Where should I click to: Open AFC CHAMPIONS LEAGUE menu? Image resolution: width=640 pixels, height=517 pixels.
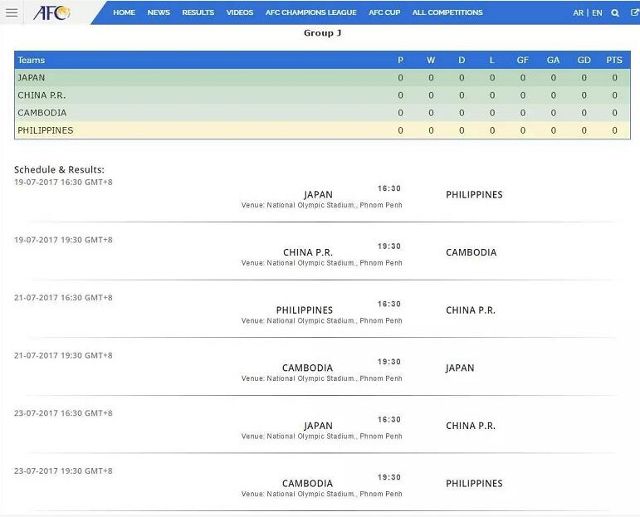tap(311, 13)
